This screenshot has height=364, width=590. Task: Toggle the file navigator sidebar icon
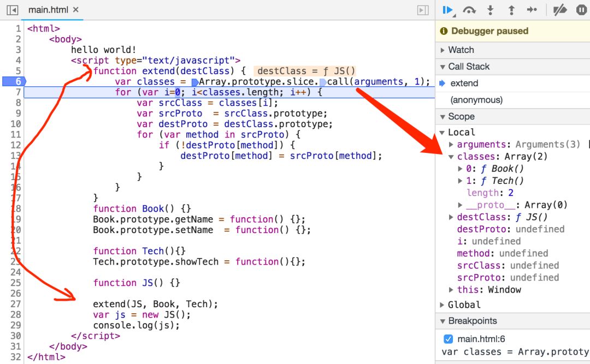(x=13, y=10)
